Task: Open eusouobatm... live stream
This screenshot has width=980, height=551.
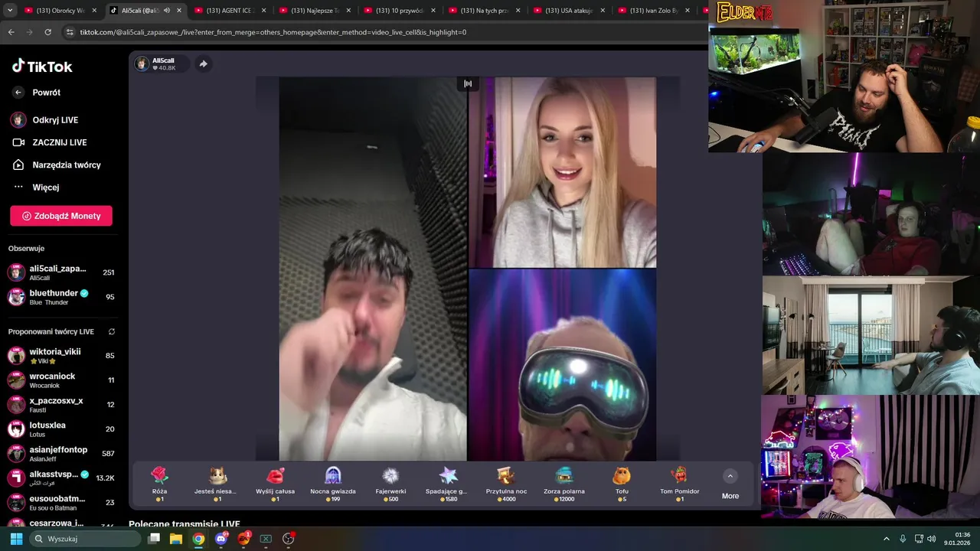Action: [60, 503]
